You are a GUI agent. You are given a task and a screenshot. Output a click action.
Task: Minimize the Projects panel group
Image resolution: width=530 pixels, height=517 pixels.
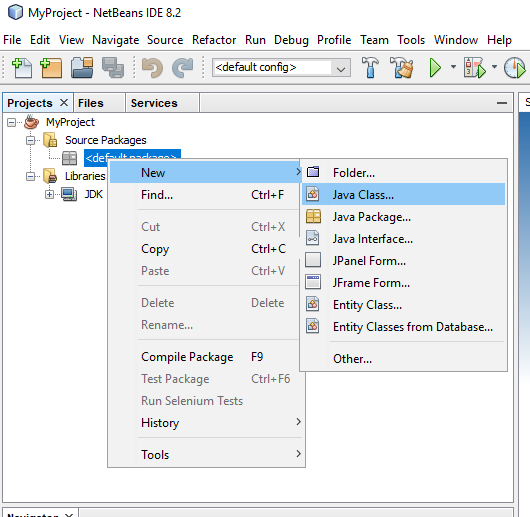502,103
